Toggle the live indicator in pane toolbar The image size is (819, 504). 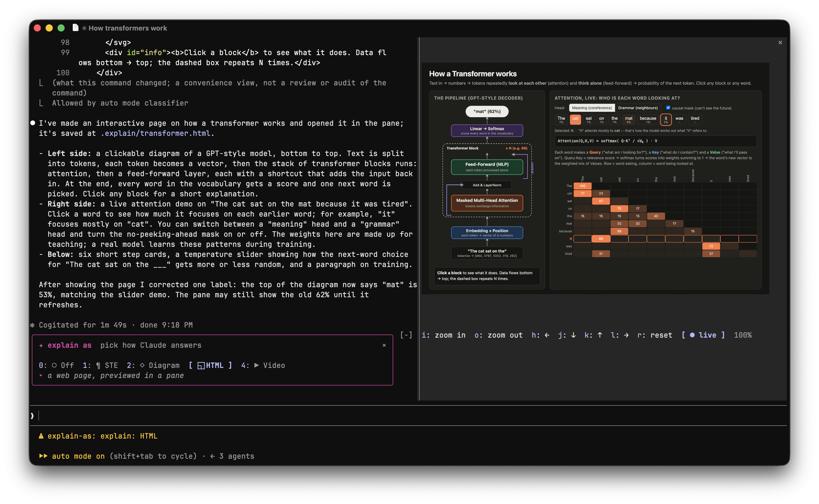click(x=703, y=335)
